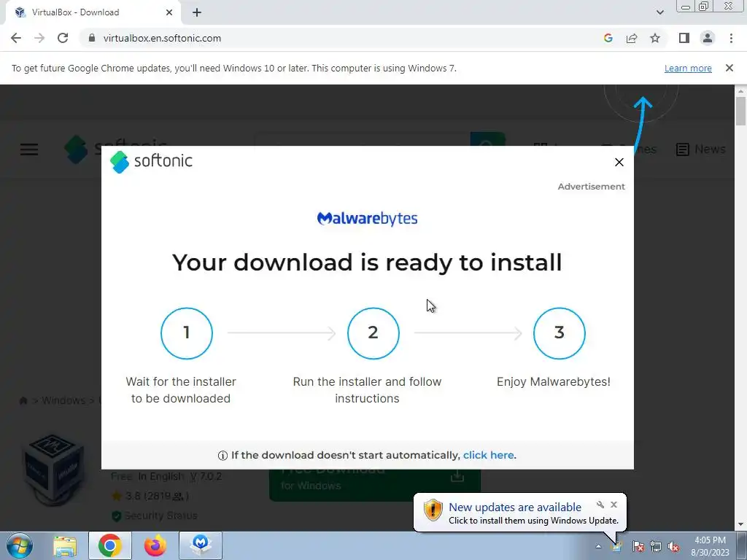
Task: Click the muted volume tray icon
Action: [673, 546]
